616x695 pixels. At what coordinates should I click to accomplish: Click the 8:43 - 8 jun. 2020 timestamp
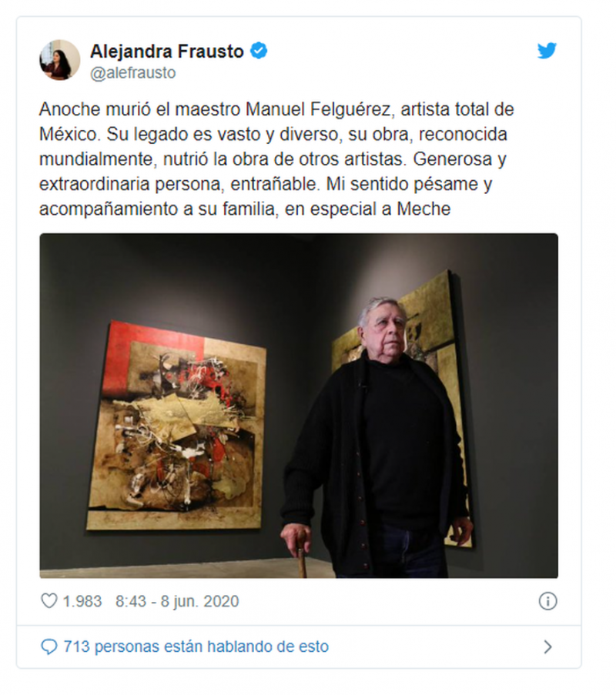pos(177,601)
